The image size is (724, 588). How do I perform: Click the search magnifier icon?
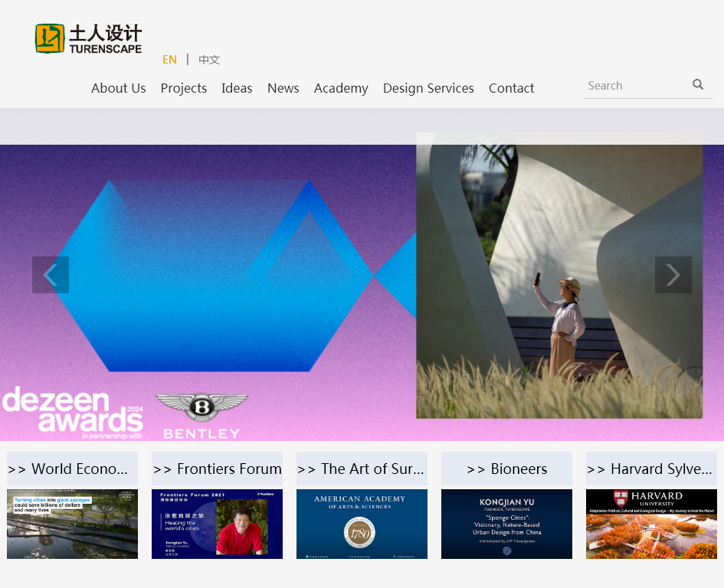[698, 85]
